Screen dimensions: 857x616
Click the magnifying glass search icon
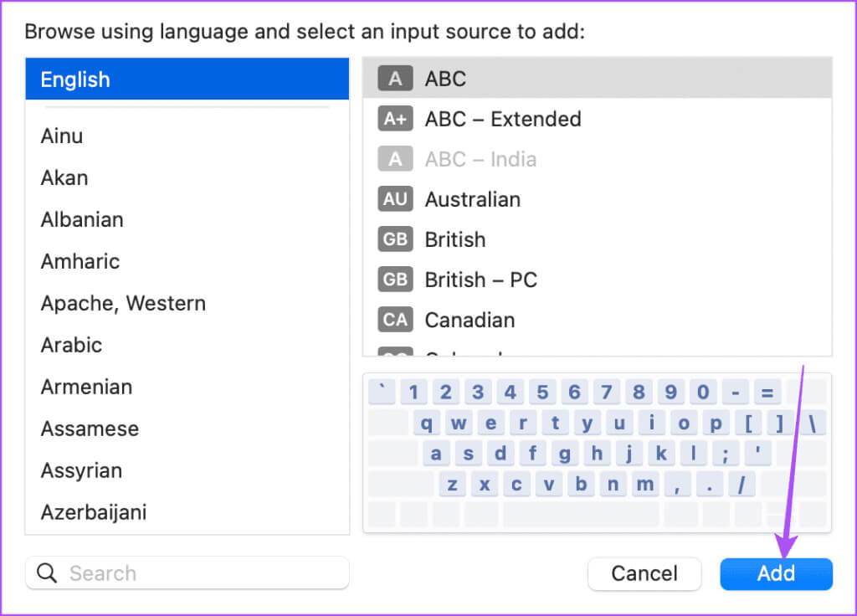pyautogui.click(x=47, y=573)
